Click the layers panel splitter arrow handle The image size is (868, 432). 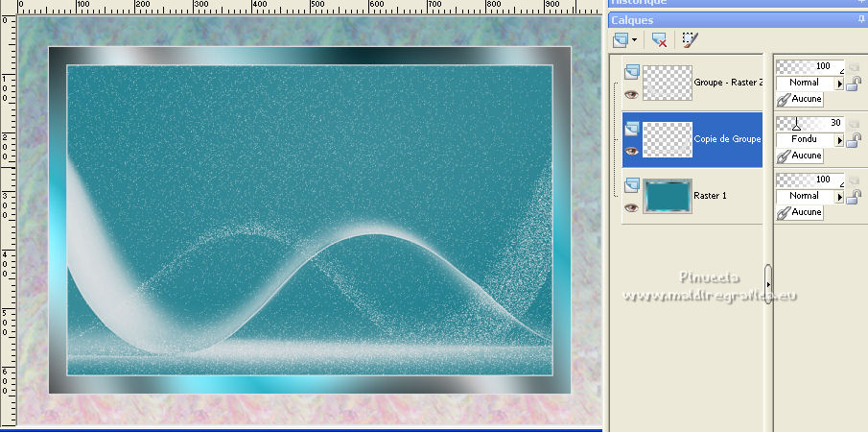(768, 284)
